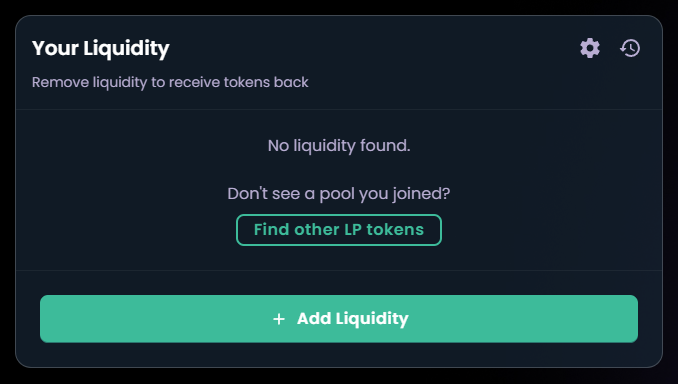Click the word Liquidity in the green button
The image size is (678, 384).
[x=371, y=319]
